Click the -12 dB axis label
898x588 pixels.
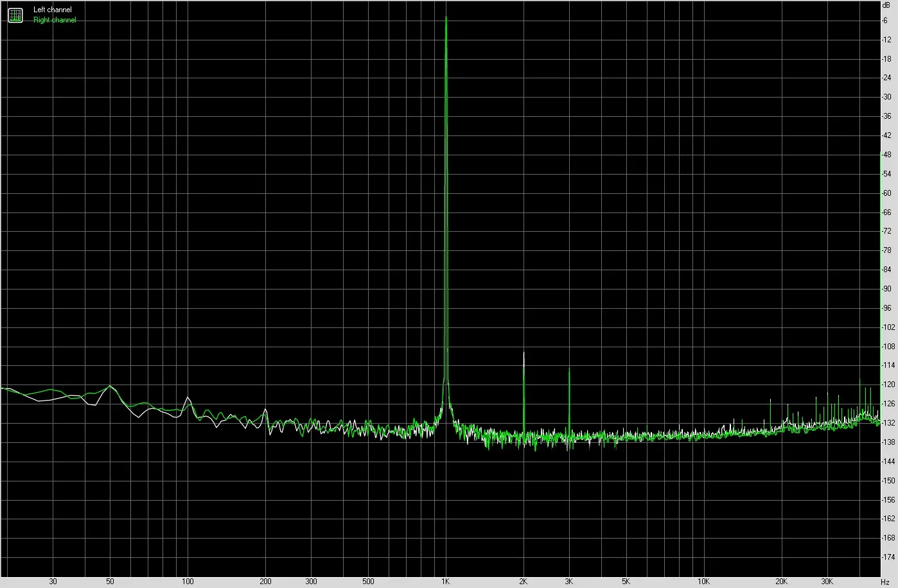(886, 40)
